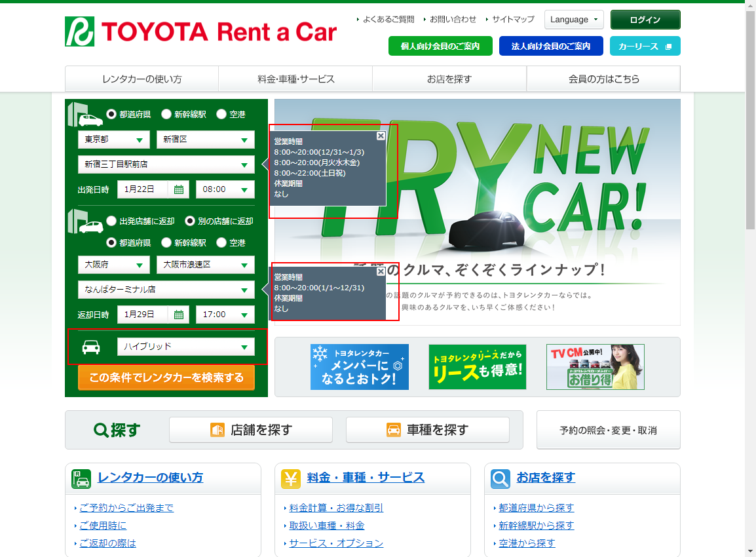Open お店を探す navigation tab
This screenshot has height=557, width=756.
tap(449, 79)
